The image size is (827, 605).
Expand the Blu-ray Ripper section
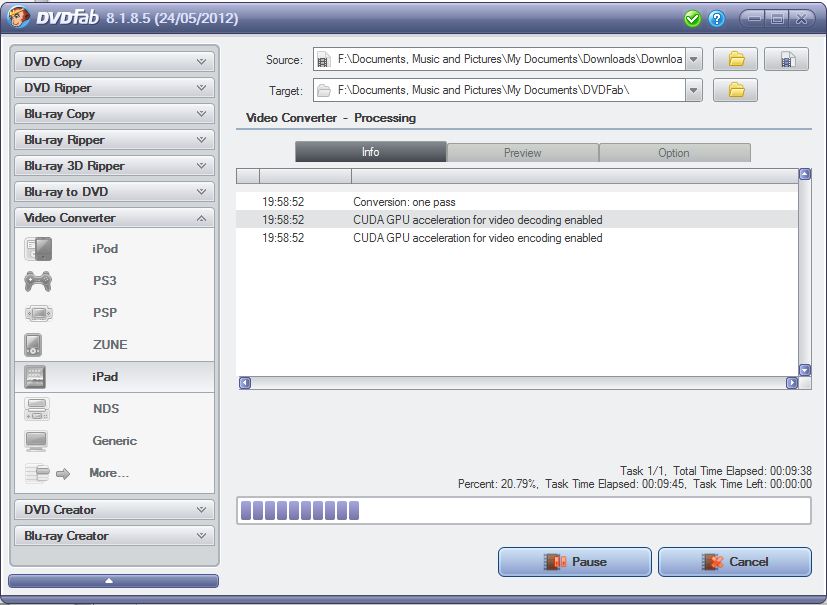click(x=114, y=140)
